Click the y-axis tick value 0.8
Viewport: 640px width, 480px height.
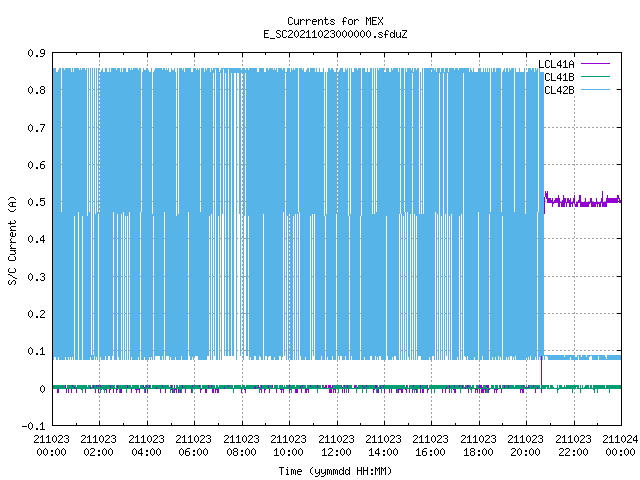36,90
